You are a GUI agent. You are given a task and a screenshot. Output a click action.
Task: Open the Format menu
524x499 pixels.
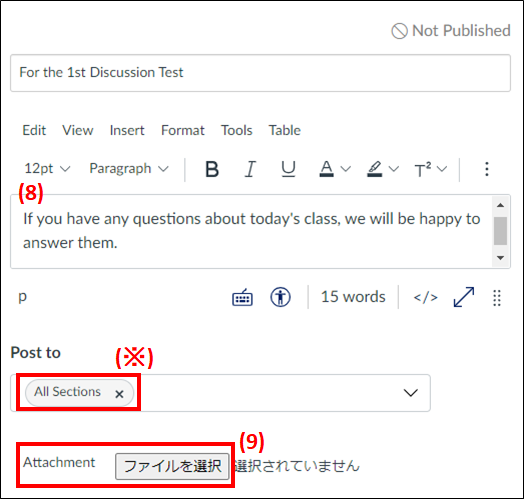coord(183,130)
